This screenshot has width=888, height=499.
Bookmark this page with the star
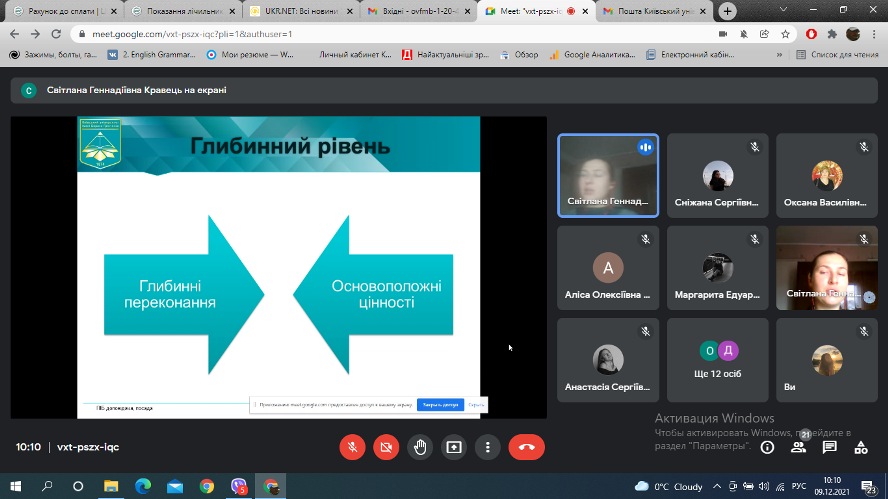[x=785, y=34]
